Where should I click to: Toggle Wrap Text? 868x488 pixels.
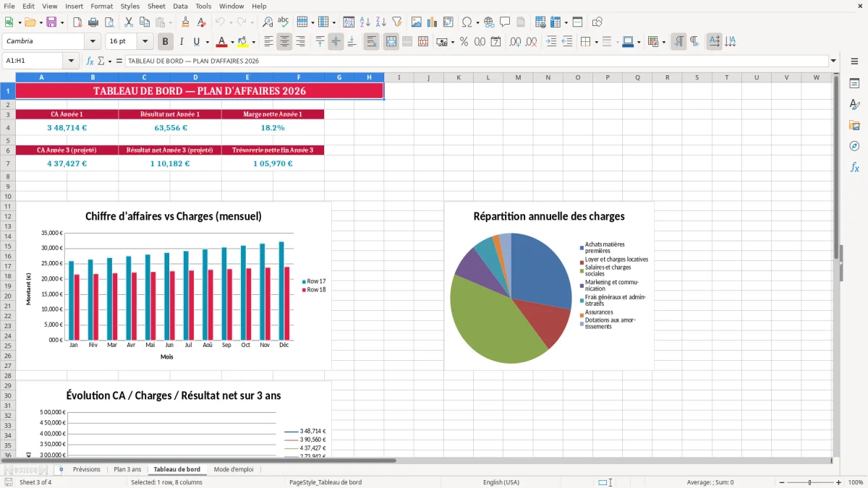pyautogui.click(x=372, y=42)
